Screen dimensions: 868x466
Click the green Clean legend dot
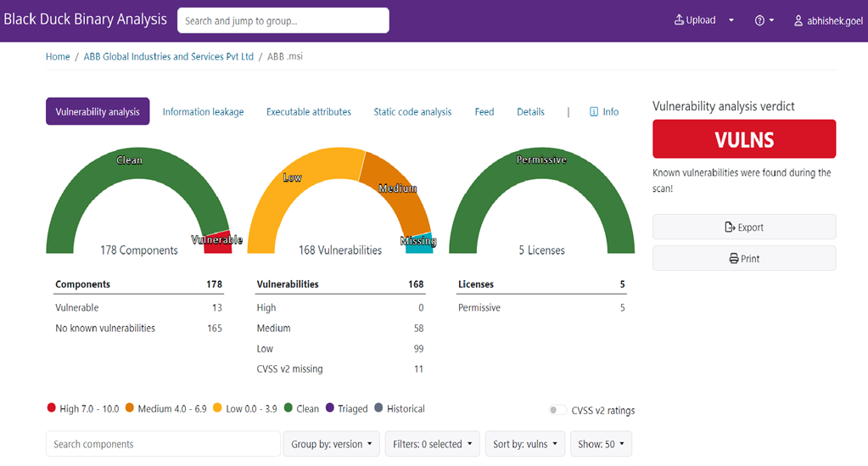pos(288,407)
